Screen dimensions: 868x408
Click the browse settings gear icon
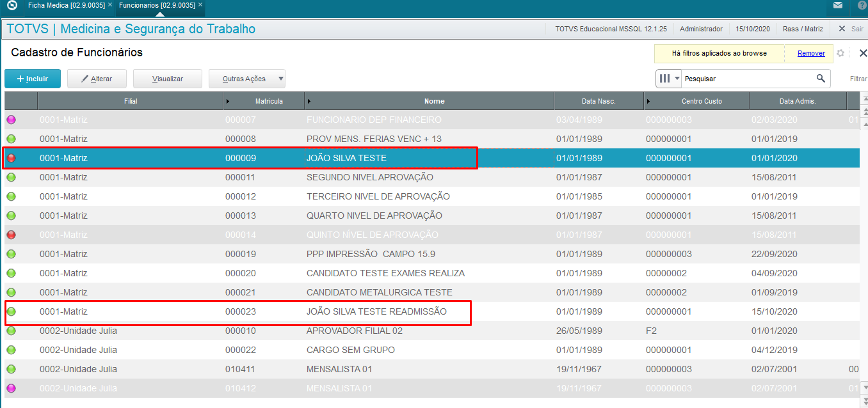840,53
